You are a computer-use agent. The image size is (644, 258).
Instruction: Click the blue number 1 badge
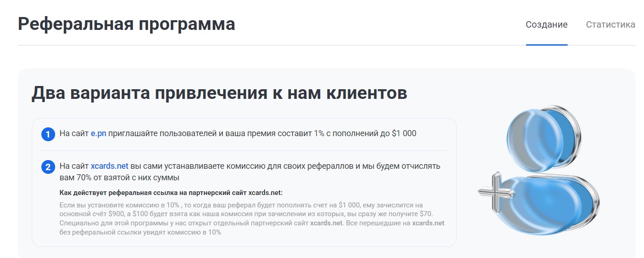48,134
